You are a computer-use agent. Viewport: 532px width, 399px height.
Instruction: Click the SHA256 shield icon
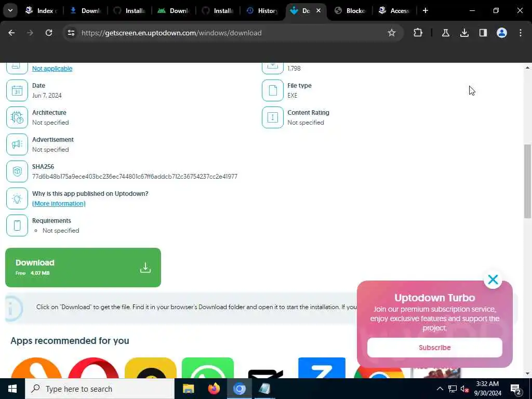point(17,171)
